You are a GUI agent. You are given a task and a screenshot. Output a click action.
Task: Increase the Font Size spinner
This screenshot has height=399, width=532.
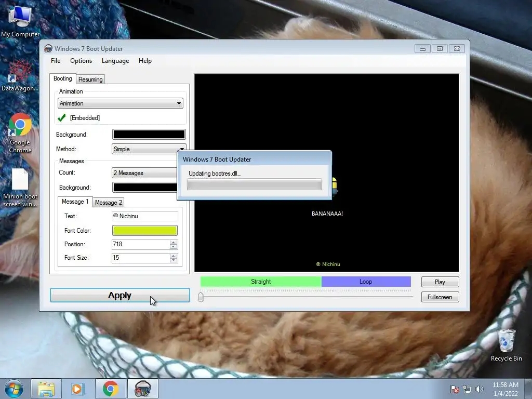(174, 256)
